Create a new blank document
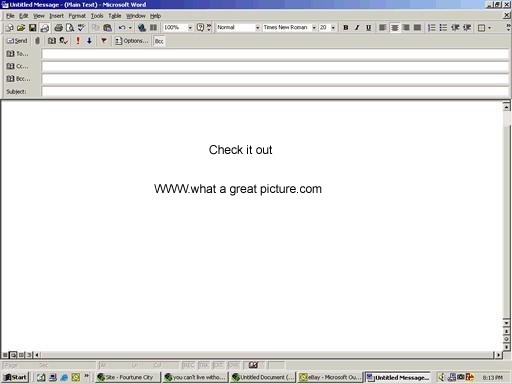The height and width of the screenshot is (384, 512). click(10, 28)
